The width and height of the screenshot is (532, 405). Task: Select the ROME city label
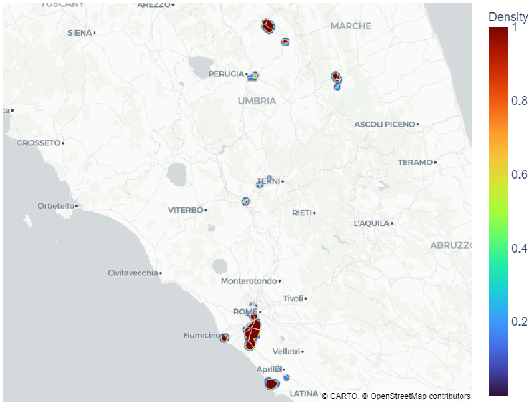[x=246, y=312]
